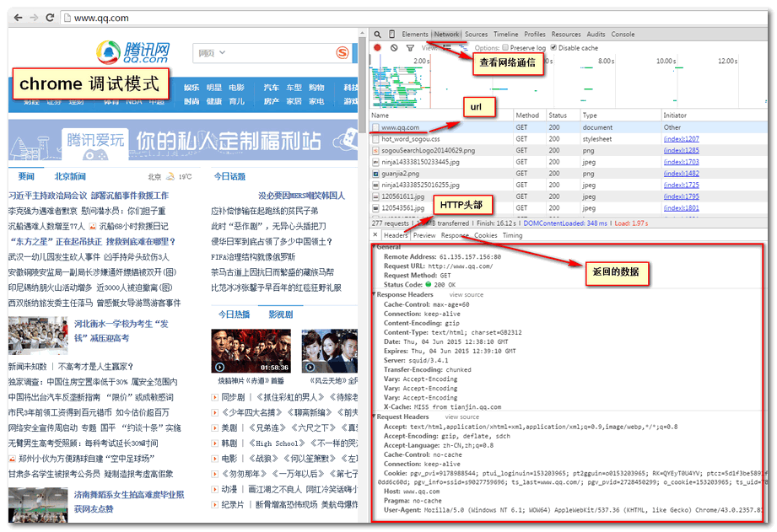Open the 要闻 news tab
The image size is (777, 532).
tap(26, 176)
